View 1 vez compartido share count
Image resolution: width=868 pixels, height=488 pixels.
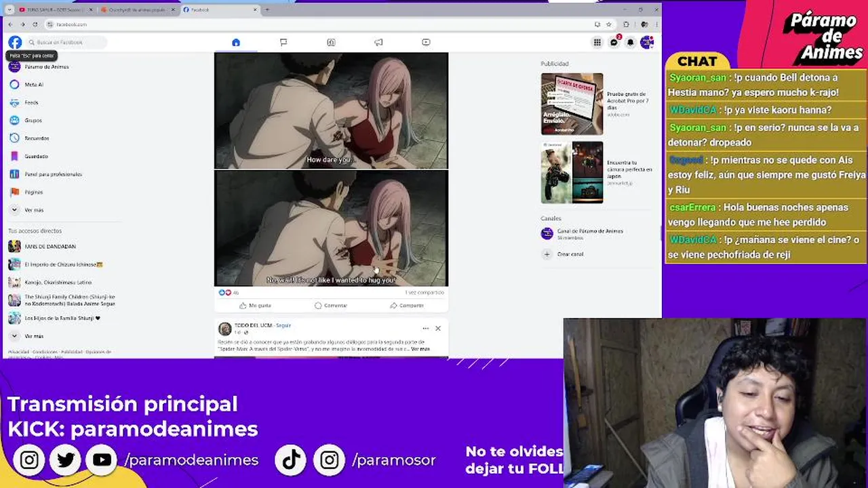tap(425, 293)
